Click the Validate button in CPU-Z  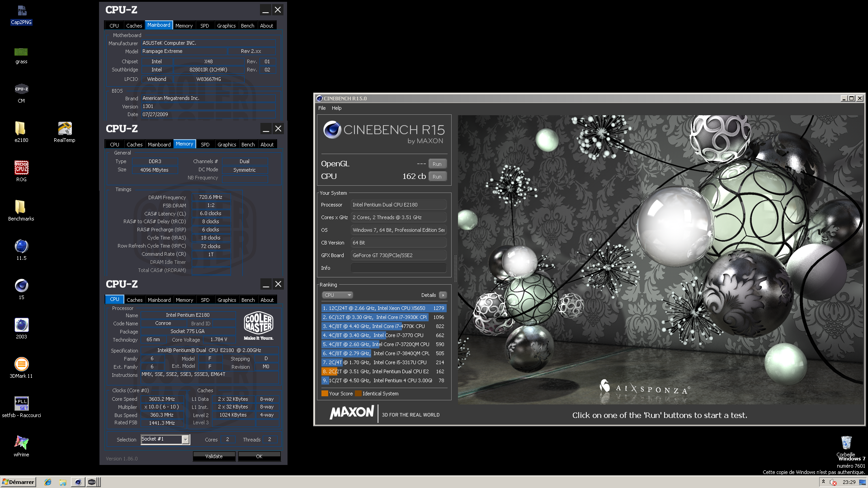point(214,456)
